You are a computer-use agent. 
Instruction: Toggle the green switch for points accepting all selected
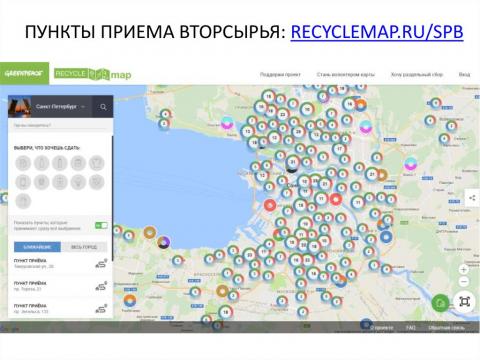click(x=101, y=225)
